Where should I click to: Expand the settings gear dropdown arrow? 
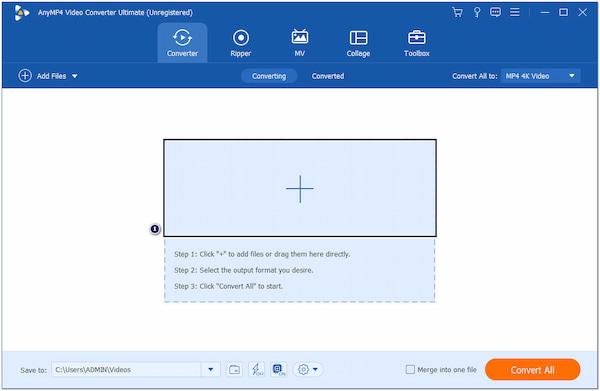coord(315,370)
